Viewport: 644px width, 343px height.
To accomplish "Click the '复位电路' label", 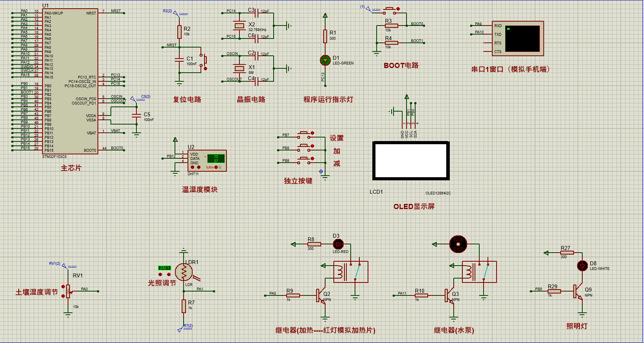I will click(x=187, y=99).
